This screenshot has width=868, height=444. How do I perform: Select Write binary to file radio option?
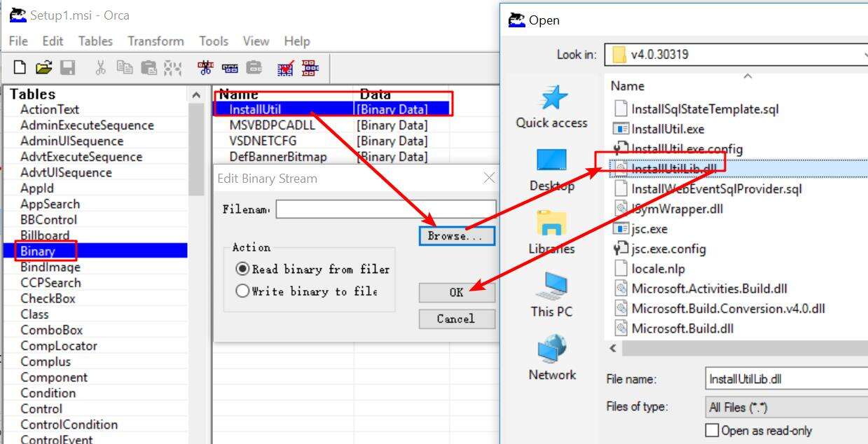point(242,291)
